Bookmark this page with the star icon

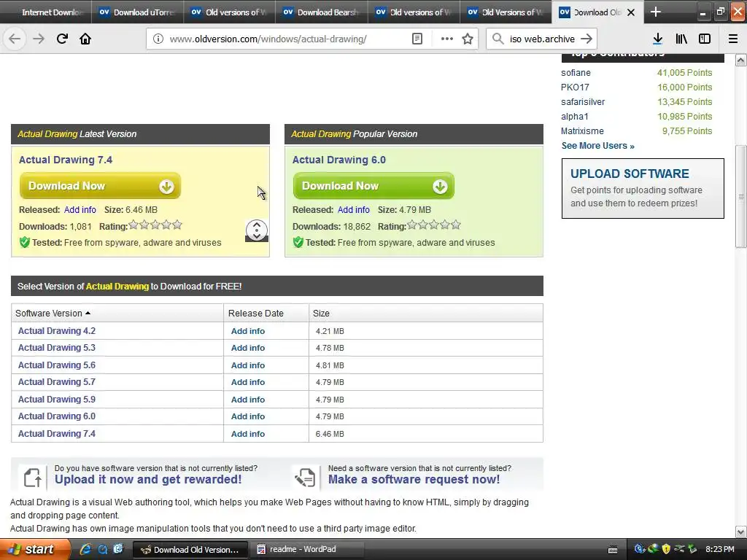(x=468, y=39)
